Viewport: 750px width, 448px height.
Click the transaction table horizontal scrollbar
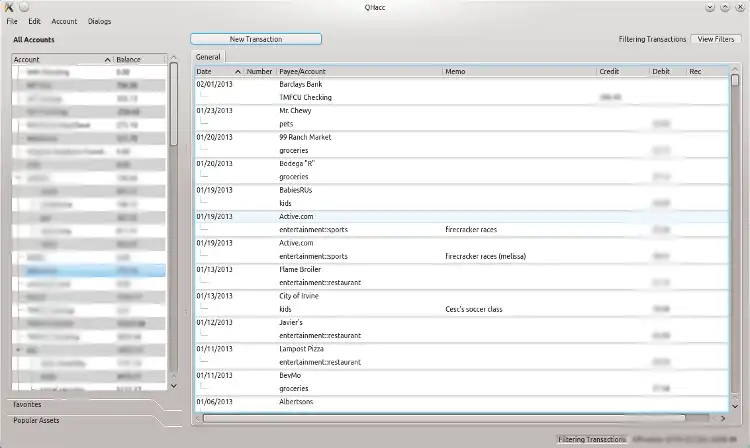444,418
